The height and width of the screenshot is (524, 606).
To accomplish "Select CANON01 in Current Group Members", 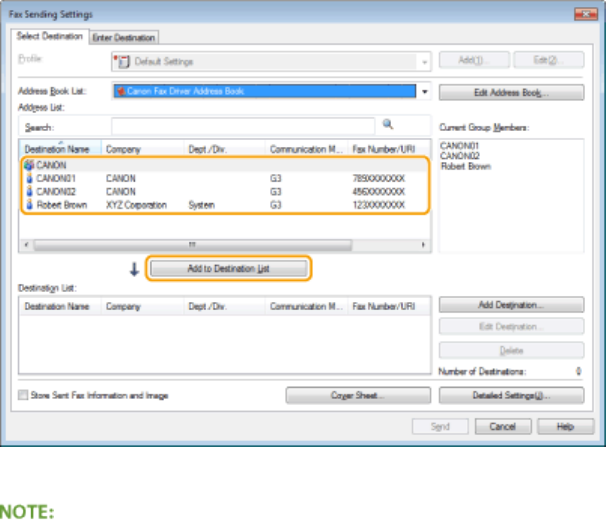I will (460, 146).
